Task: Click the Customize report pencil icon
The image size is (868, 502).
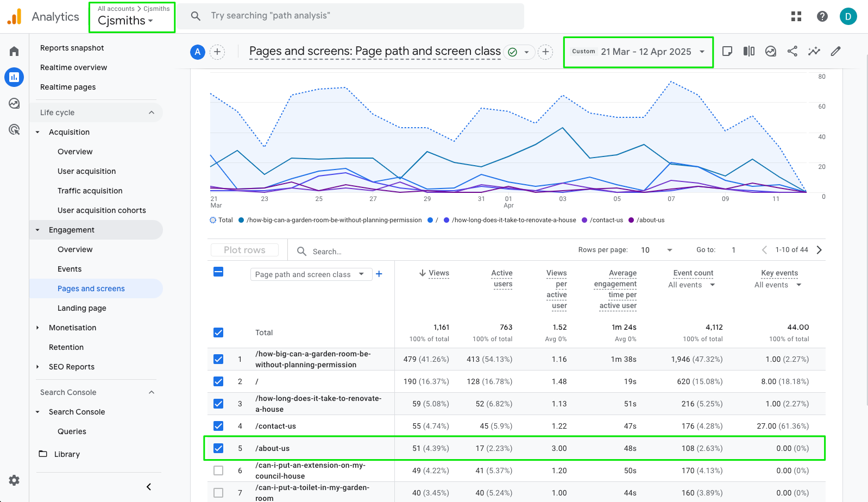Action: (x=835, y=51)
